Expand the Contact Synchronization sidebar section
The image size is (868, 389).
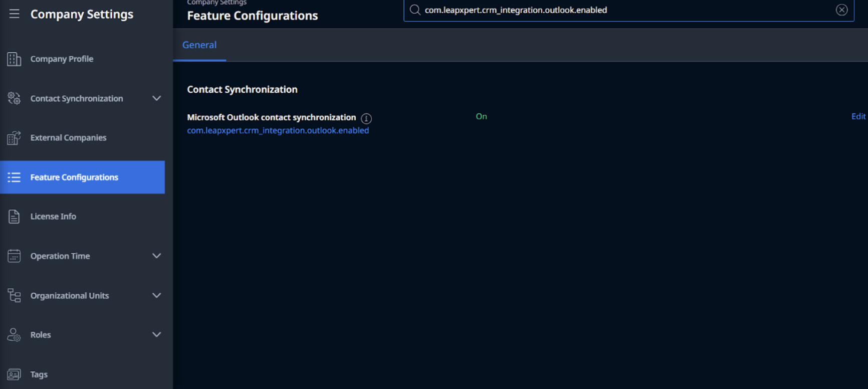(x=157, y=98)
